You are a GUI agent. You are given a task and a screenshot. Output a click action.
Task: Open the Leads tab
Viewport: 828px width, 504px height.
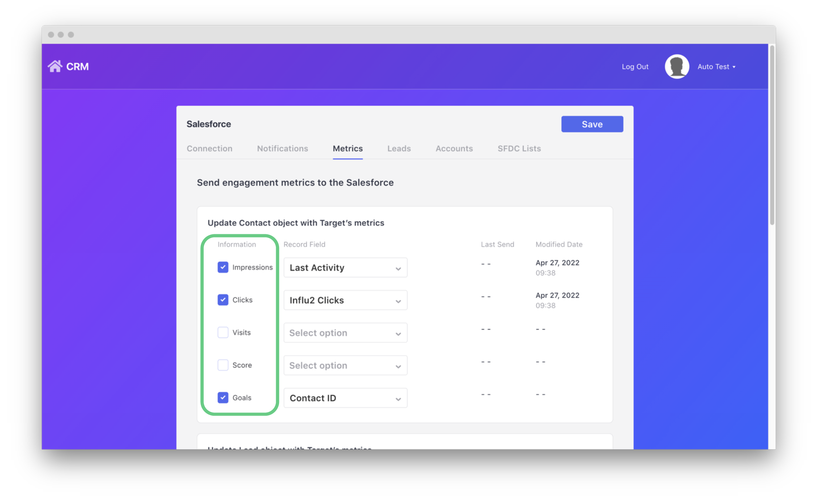399,149
